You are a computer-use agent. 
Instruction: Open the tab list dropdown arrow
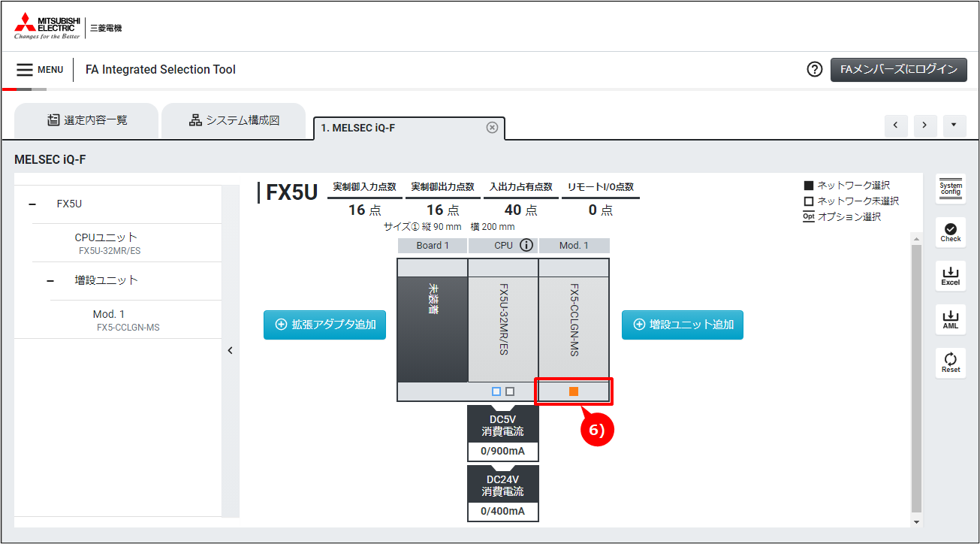[x=954, y=125]
